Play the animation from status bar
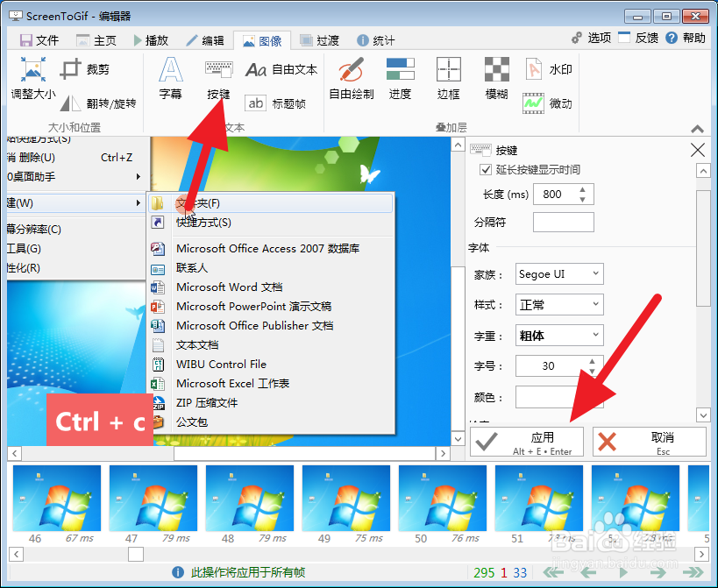The image size is (718, 588). (622, 572)
